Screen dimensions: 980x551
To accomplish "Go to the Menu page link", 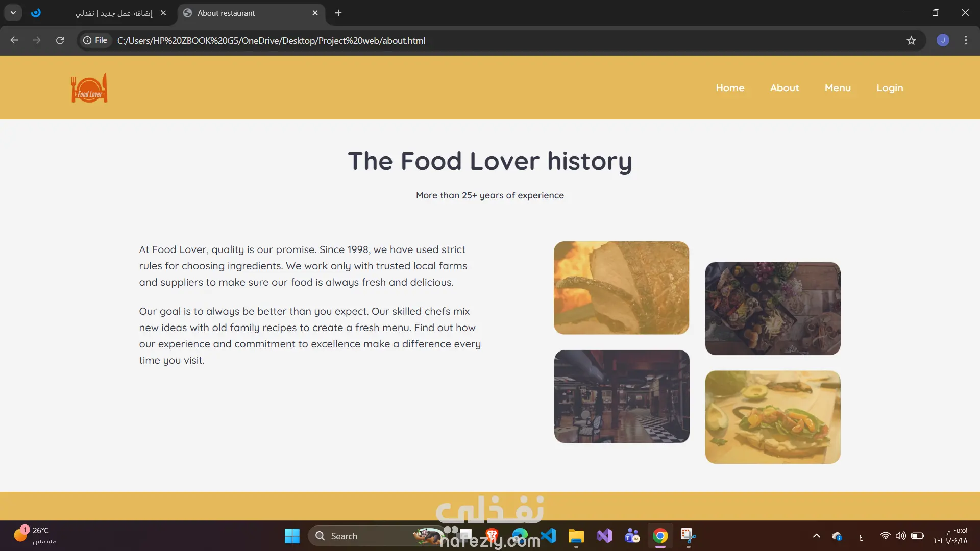I will click(838, 88).
